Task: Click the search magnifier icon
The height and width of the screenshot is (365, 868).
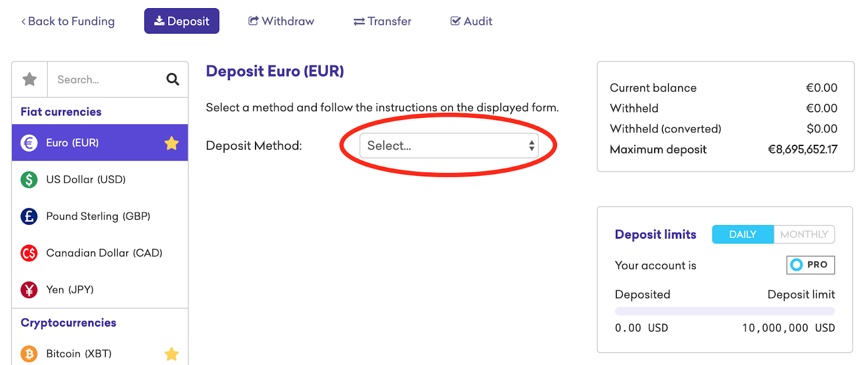Action: coord(173,80)
